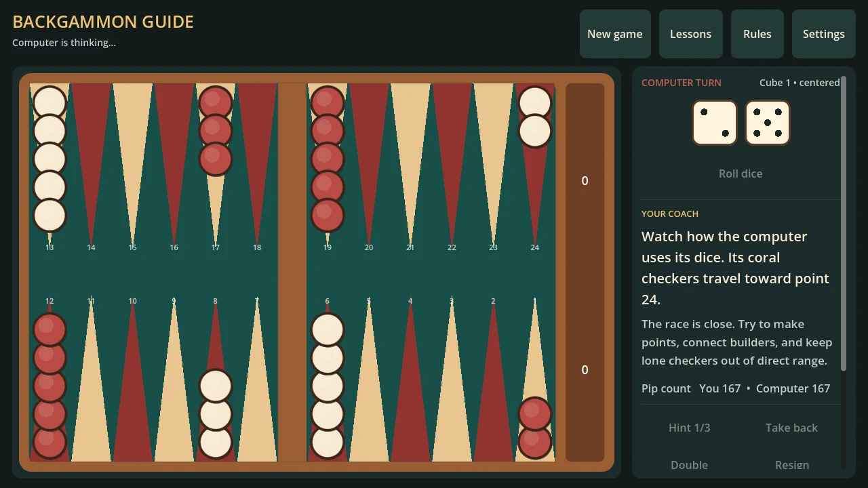Screen dimensions: 868x488
Task: Click the "Cube 1 • centered" status text
Action: (800, 83)
